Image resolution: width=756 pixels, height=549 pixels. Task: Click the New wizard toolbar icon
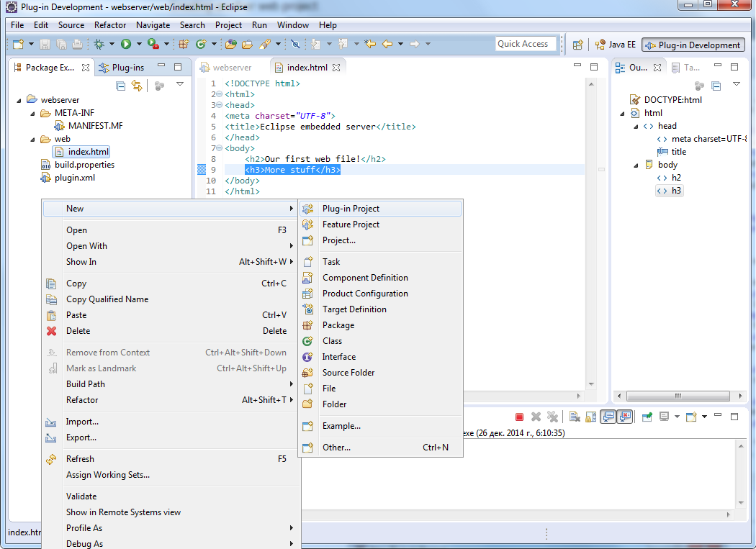point(18,45)
